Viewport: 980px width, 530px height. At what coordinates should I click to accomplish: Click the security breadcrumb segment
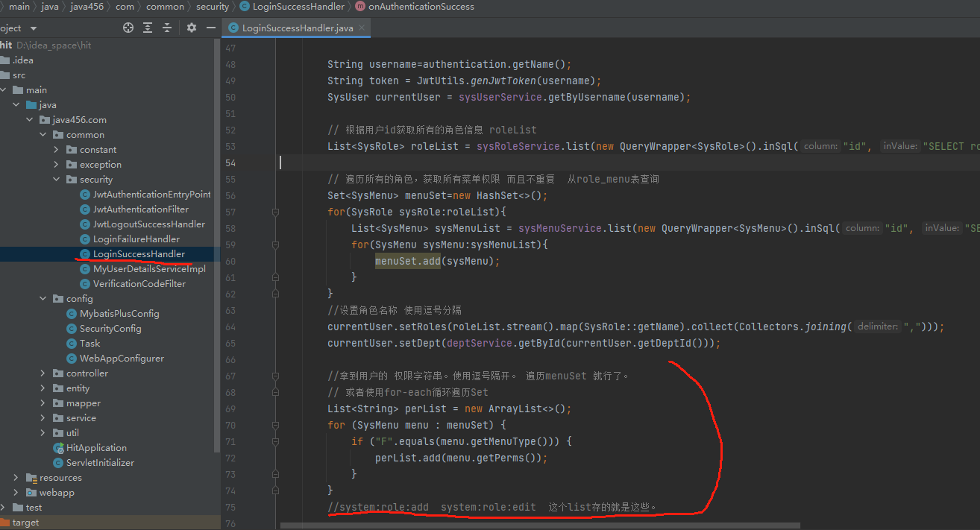(x=213, y=7)
